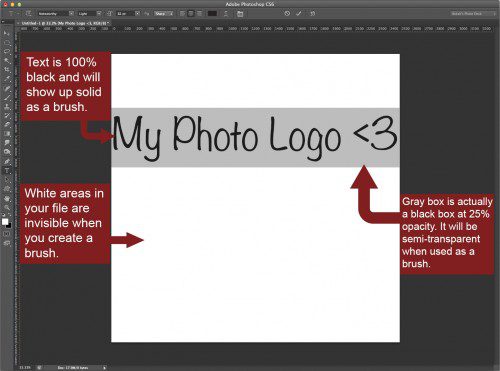Select the Gradient tool
Screen dimensions: 500x371
point(6,134)
